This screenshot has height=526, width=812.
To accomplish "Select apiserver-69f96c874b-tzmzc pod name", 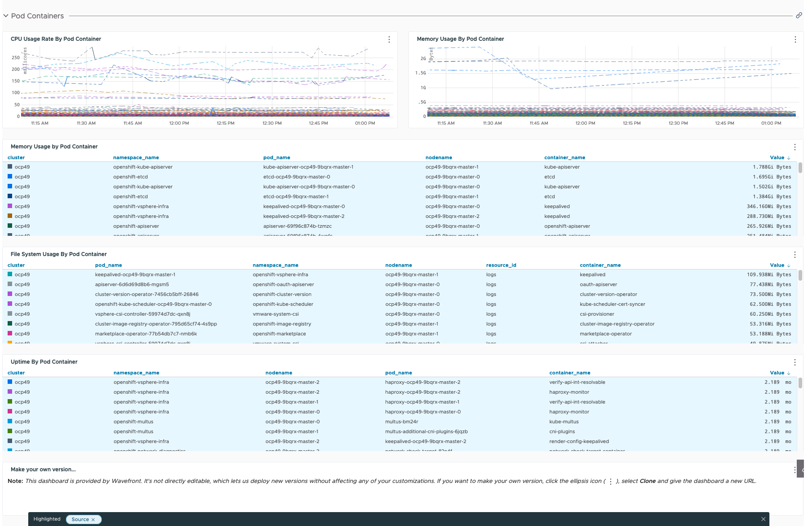I will click(297, 226).
